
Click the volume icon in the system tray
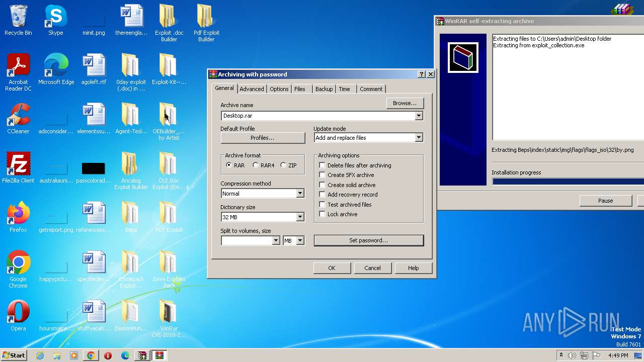pyautogui.click(x=572, y=355)
